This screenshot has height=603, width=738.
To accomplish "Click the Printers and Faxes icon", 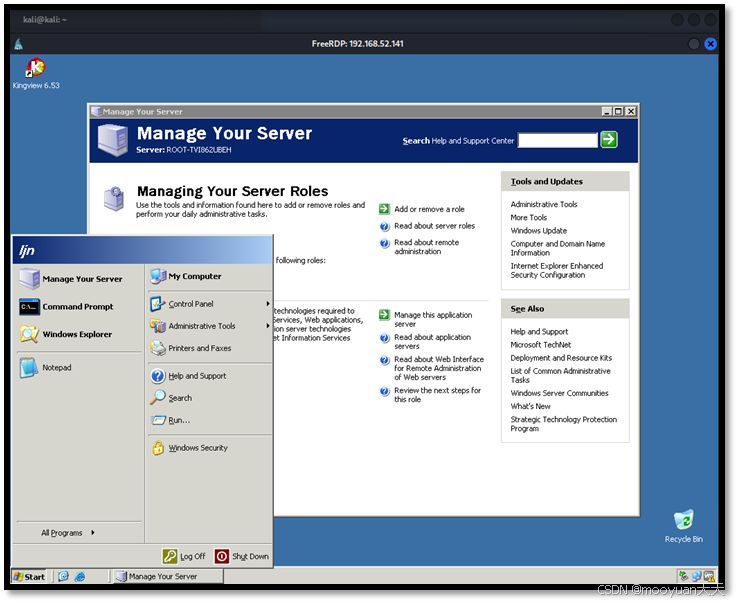I will point(158,348).
